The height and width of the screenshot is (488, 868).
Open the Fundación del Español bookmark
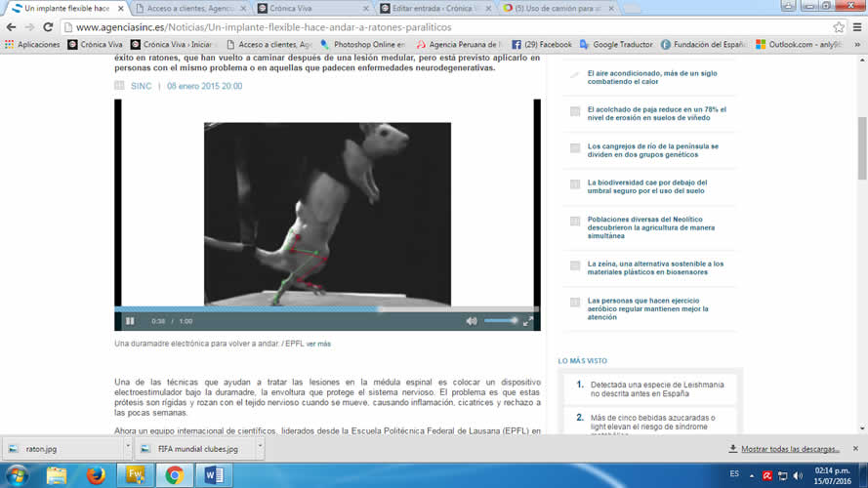(x=704, y=44)
